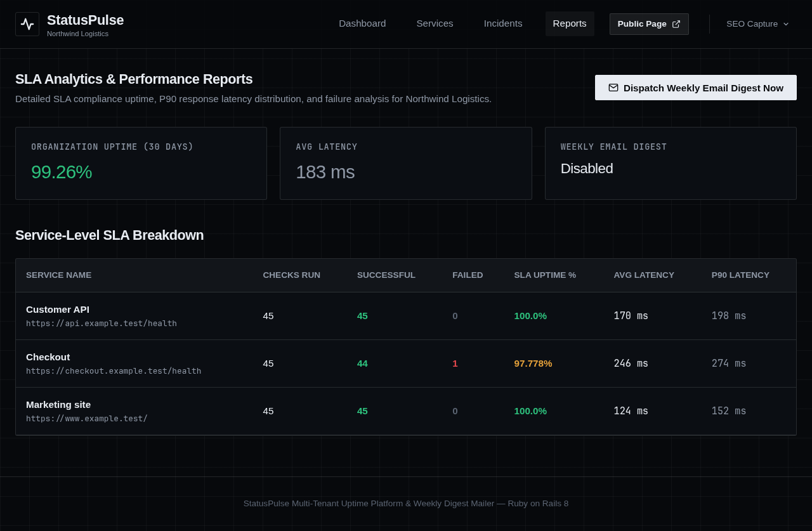This screenshot has width=812, height=531.
Task: Click the Successful column header
Action: coord(386,275)
